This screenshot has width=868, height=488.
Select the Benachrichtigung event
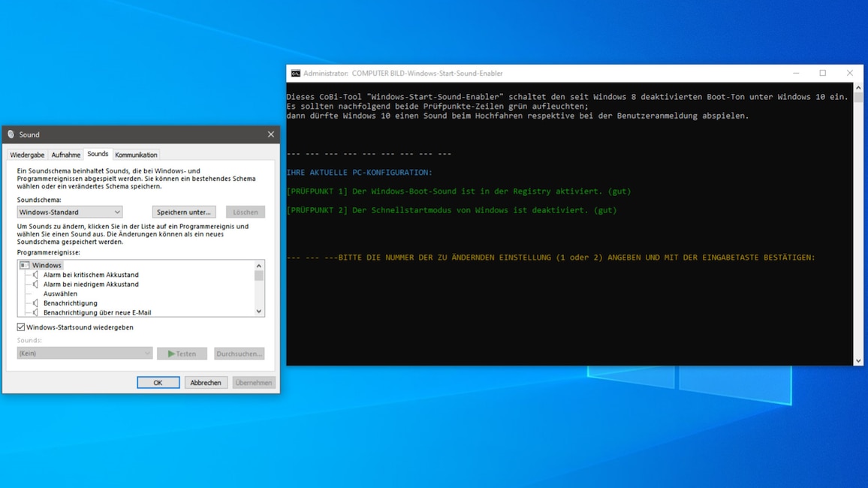[71, 303]
